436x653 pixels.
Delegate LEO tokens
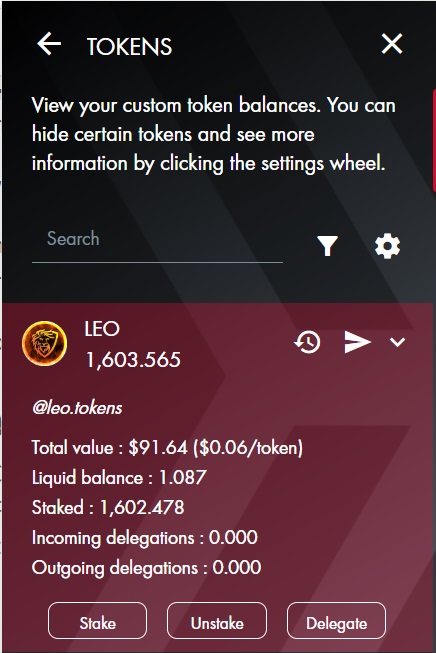pos(336,623)
